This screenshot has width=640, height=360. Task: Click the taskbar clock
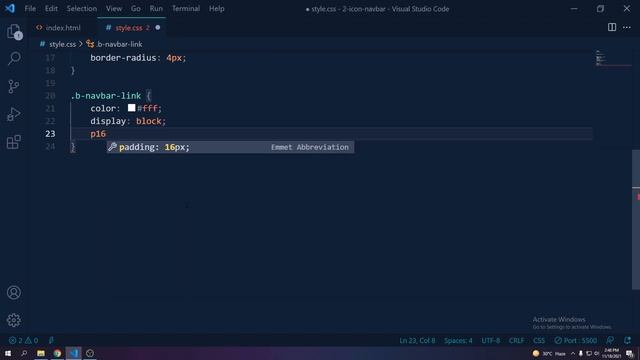pos(611,353)
